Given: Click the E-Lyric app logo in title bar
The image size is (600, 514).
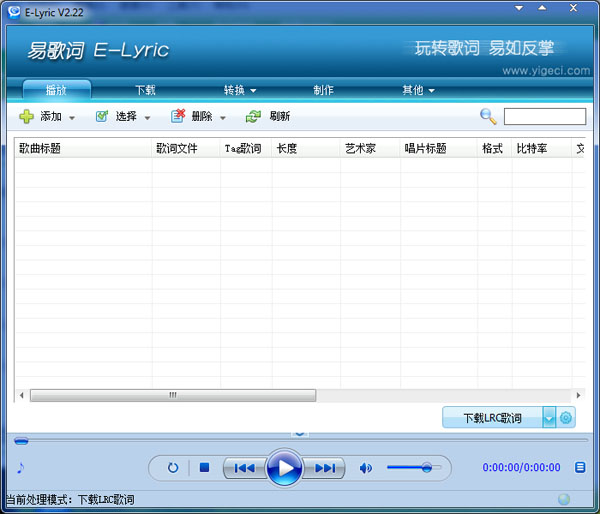Looking at the screenshot, I should 14,12.
